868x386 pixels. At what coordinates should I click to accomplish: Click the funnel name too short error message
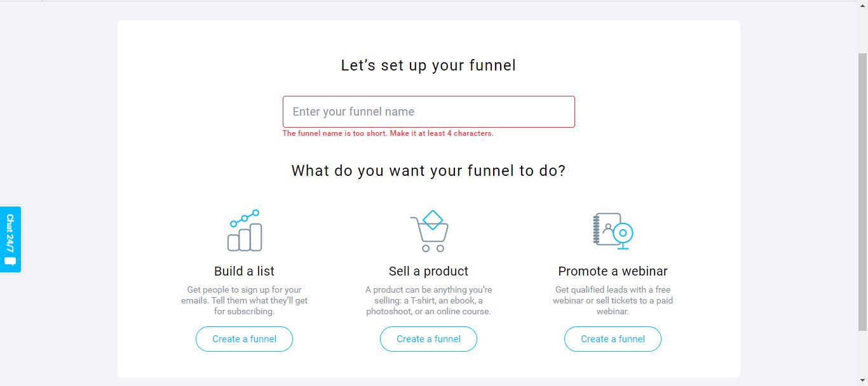[388, 133]
